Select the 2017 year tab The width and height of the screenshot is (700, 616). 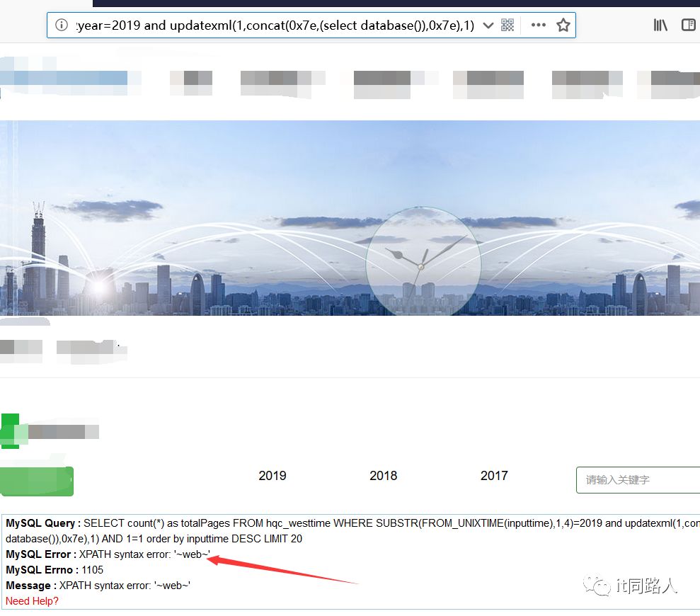[494, 476]
